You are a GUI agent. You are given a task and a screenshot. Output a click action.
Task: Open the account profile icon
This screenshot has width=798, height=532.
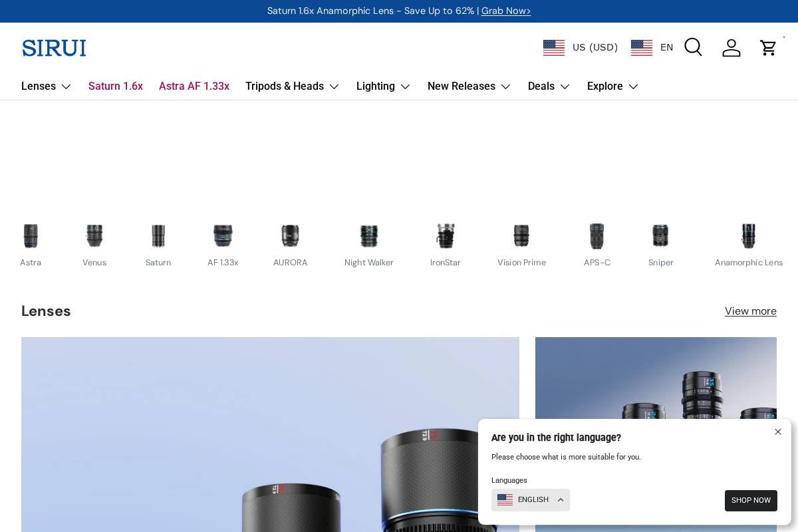[x=731, y=47]
